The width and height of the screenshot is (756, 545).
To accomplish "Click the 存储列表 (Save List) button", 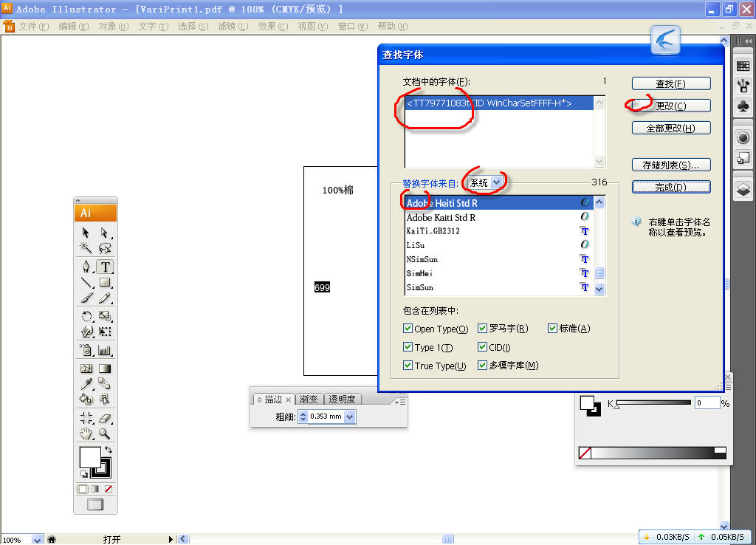I will tap(671, 165).
